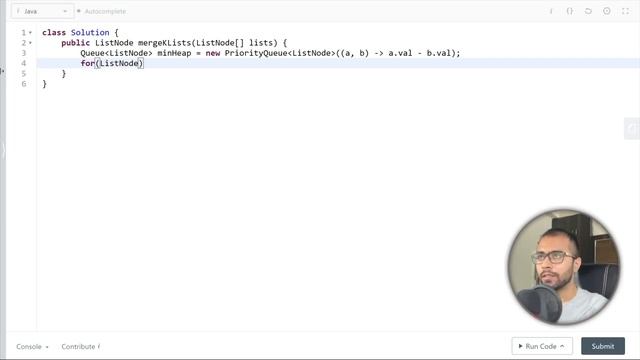Click the 'mergeKLists' method name

[164, 43]
